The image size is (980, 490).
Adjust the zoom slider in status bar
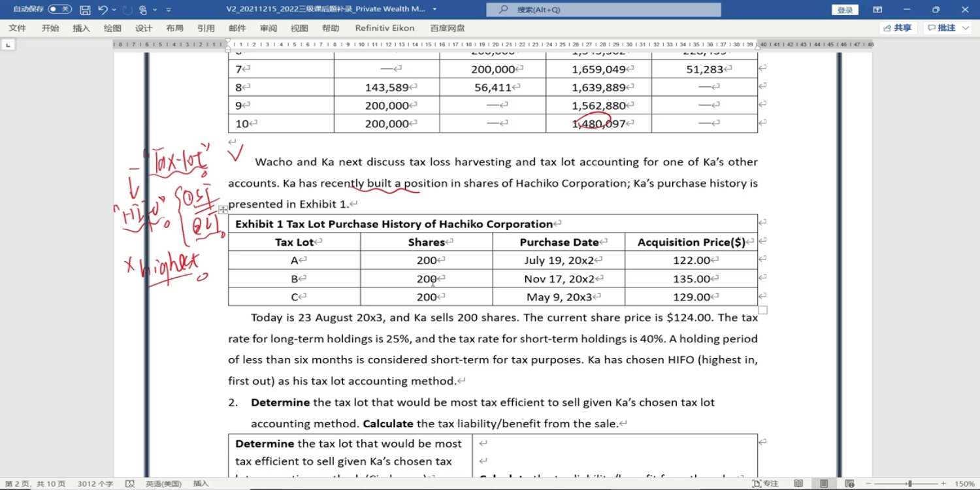point(909,483)
